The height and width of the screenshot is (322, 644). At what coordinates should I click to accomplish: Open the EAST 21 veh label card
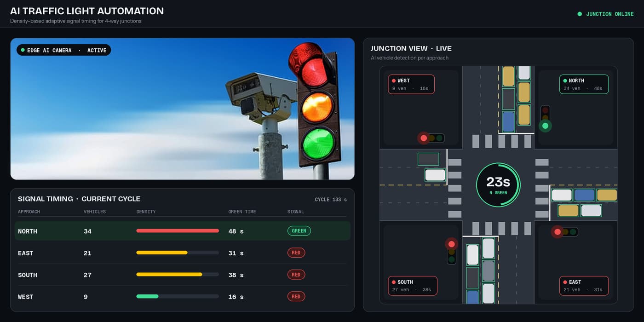click(x=584, y=286)
